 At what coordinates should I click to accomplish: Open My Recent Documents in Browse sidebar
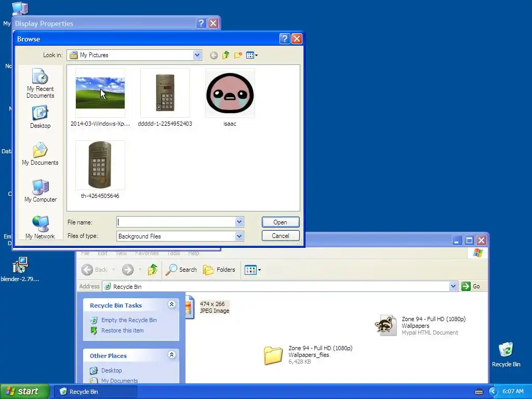coord(40,84)
